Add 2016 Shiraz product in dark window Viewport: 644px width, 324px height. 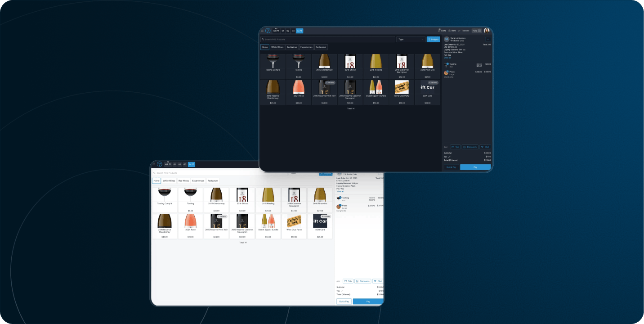[x=350, y=67]
